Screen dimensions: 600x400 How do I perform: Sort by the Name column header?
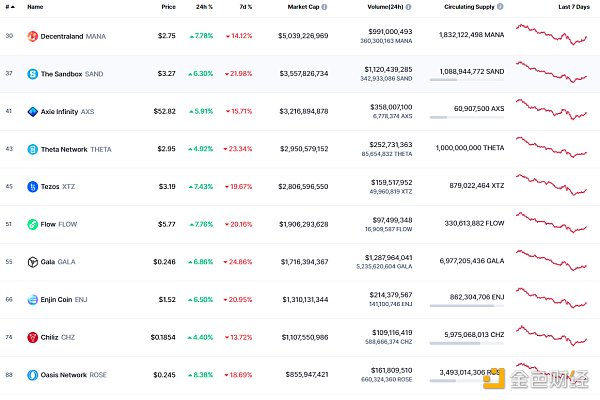[35, 7]
